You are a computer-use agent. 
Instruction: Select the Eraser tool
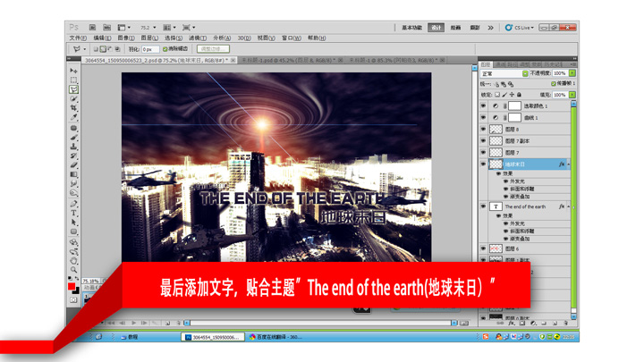pos(73,165)
